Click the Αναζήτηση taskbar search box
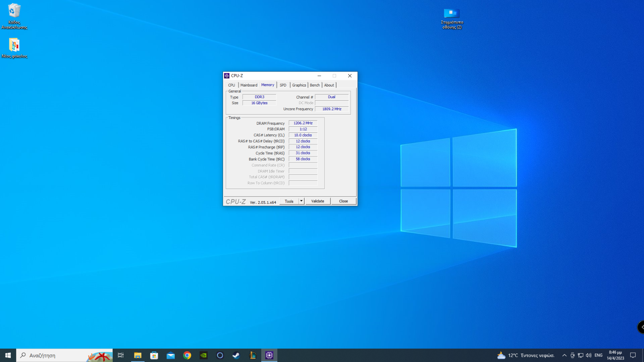Viewport: 644px width, 362px height. (x=64, y=355)
